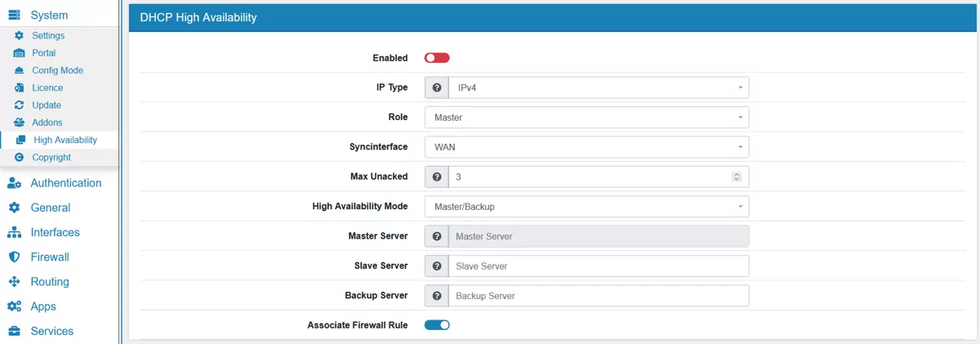Click help icon beside IP Type
980x344 pixels.
pyautogui.click(x=437, y=87)
